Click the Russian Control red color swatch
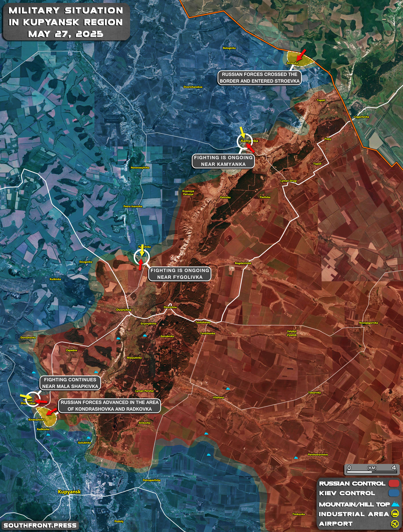403x532 pixels. pyautogui.click(x=394, y=484)
